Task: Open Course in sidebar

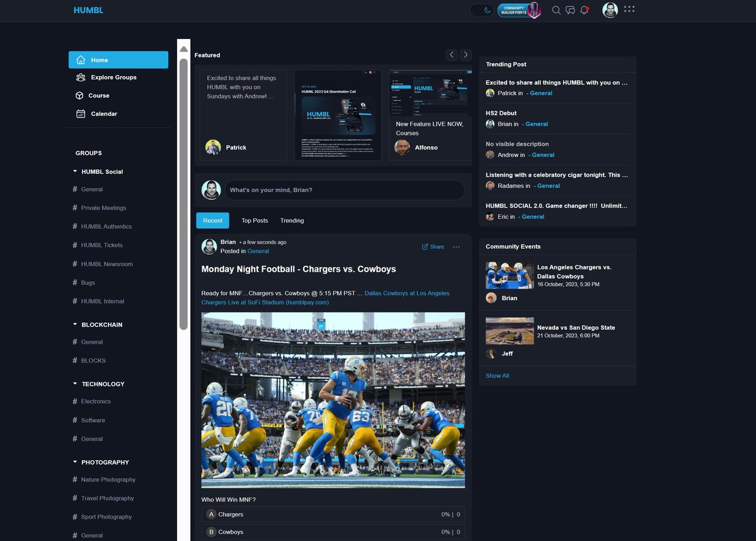Action: [93, 95]
